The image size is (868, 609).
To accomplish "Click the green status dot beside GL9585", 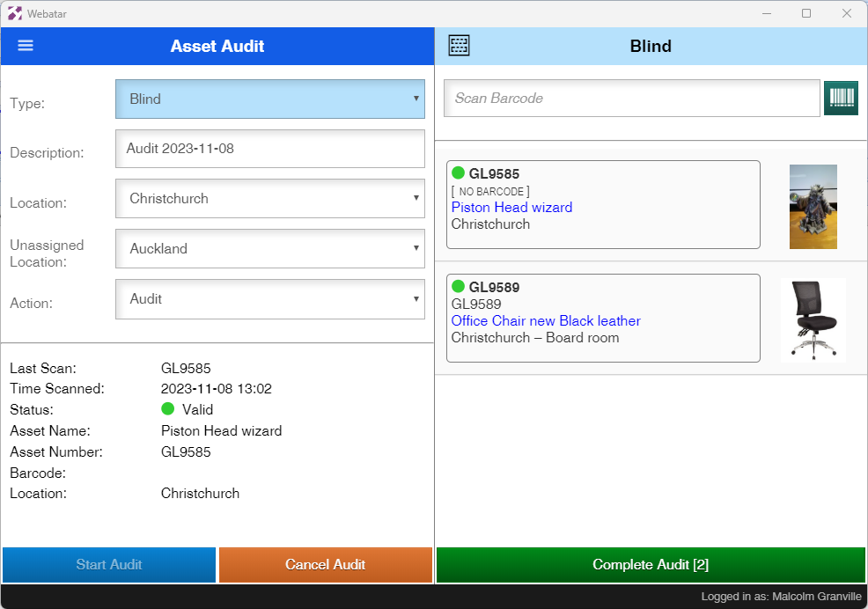I will click(458, 173).
